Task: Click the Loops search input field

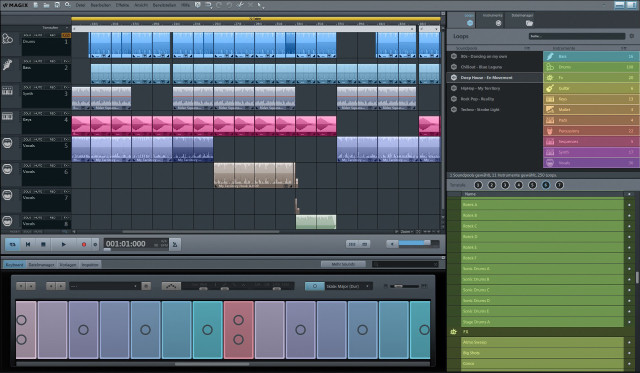Action: point(577,36)
